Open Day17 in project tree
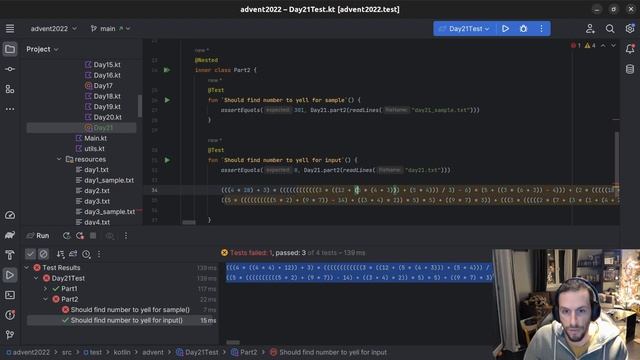 (x=103, y=86)
